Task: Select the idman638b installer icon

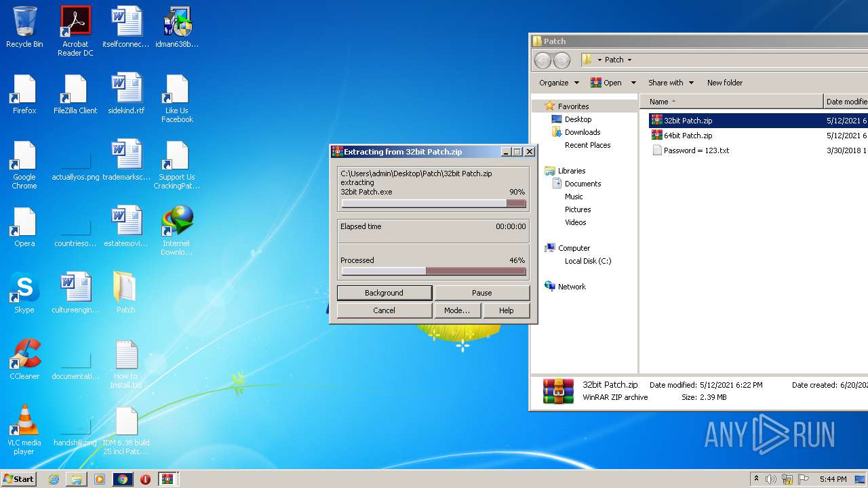Action: pyautogui.click(x=177, y=27)
